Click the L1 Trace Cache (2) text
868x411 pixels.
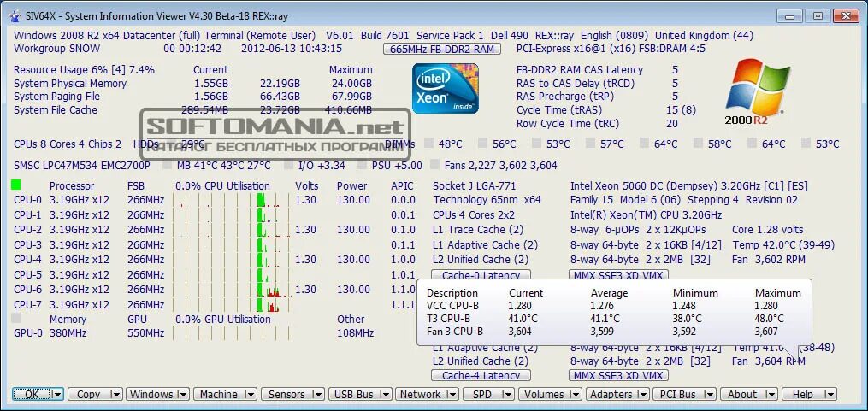476,230
